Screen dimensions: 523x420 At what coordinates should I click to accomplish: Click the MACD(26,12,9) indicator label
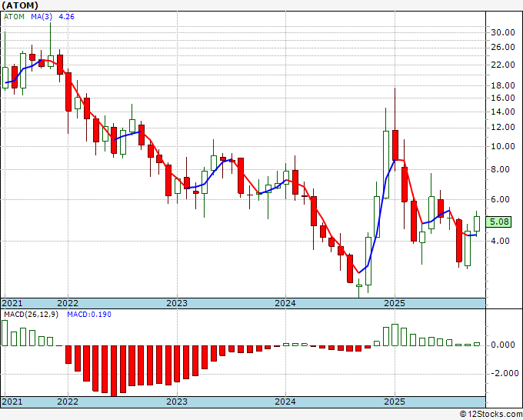coord(28,314)
